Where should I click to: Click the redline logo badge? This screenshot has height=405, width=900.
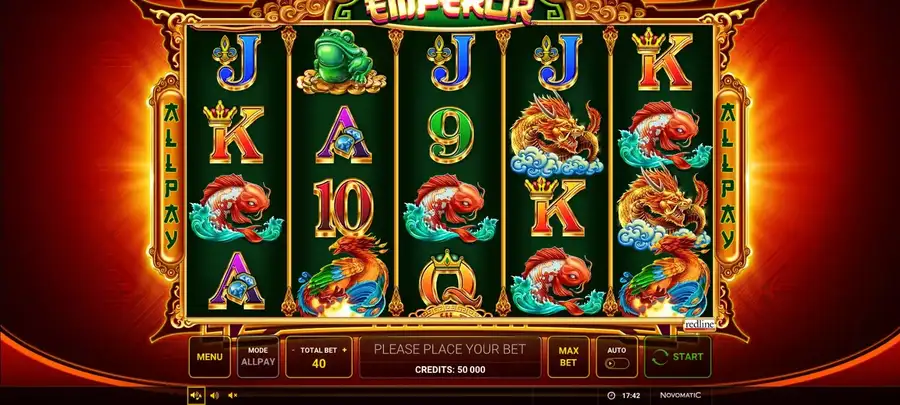(x=699, y=325)
